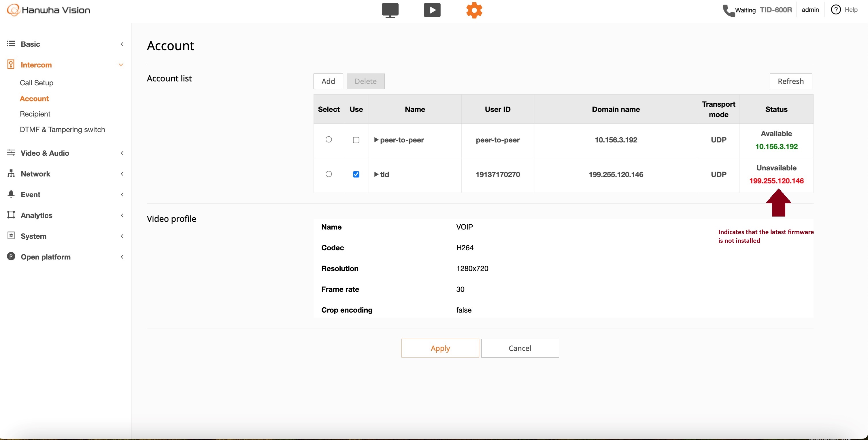Enable Use checkbox for peer-to-peer account

pos(356,140)
